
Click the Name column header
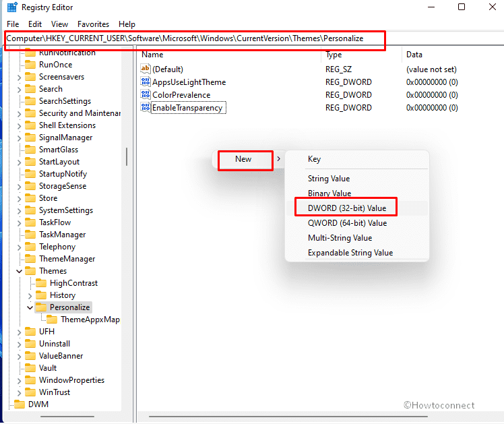[230, 55]
